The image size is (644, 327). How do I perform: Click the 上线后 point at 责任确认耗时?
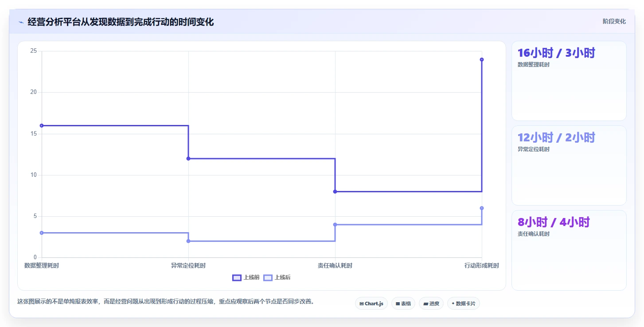click(335, 225)
